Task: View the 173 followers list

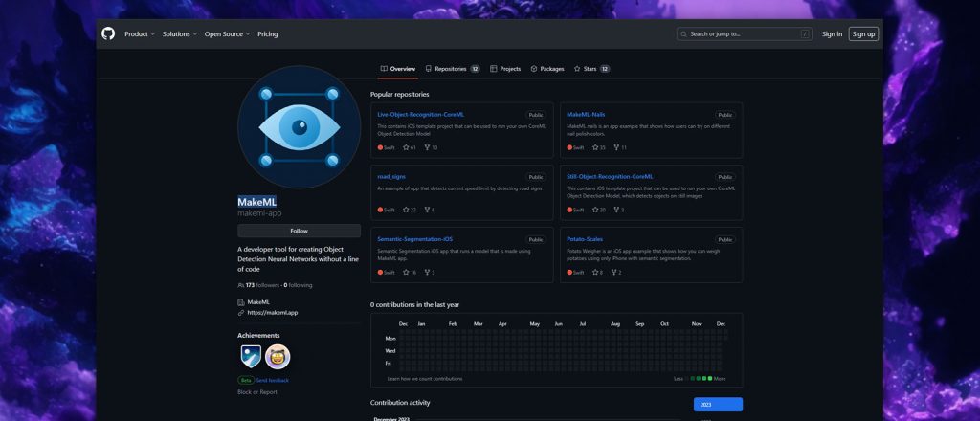Action: pos(262,285)
